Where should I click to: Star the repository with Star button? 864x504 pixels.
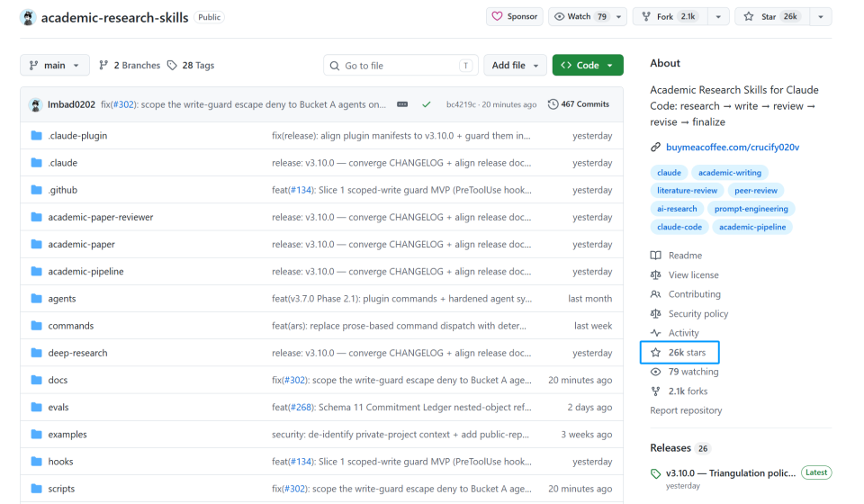[772, 16]
